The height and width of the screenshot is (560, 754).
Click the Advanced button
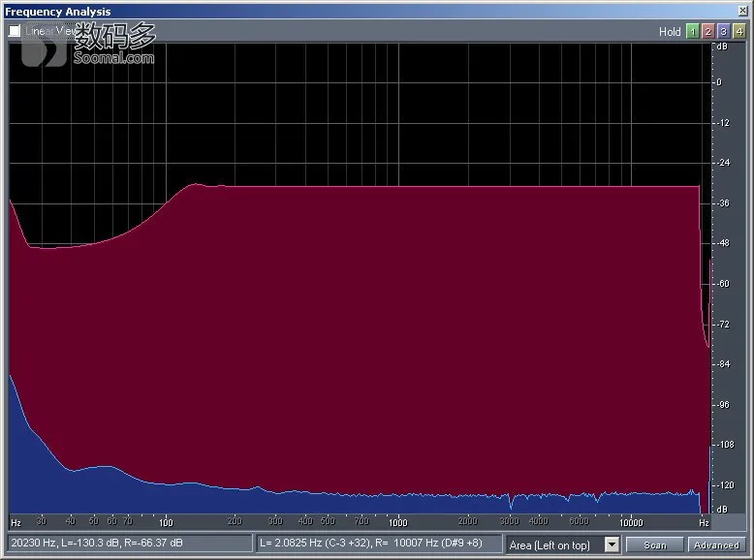716,544
